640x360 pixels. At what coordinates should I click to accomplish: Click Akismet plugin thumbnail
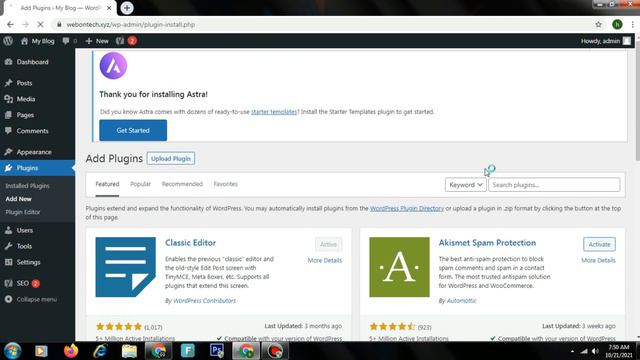(x=399, y=267)
